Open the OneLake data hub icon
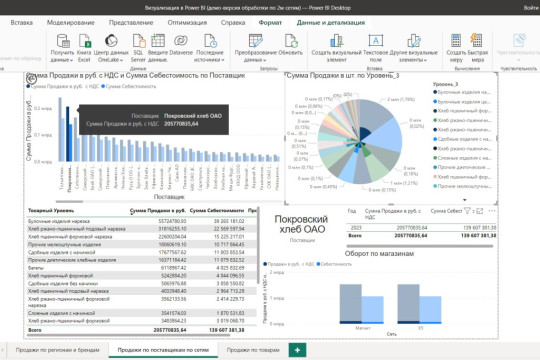 pos(111,41)
